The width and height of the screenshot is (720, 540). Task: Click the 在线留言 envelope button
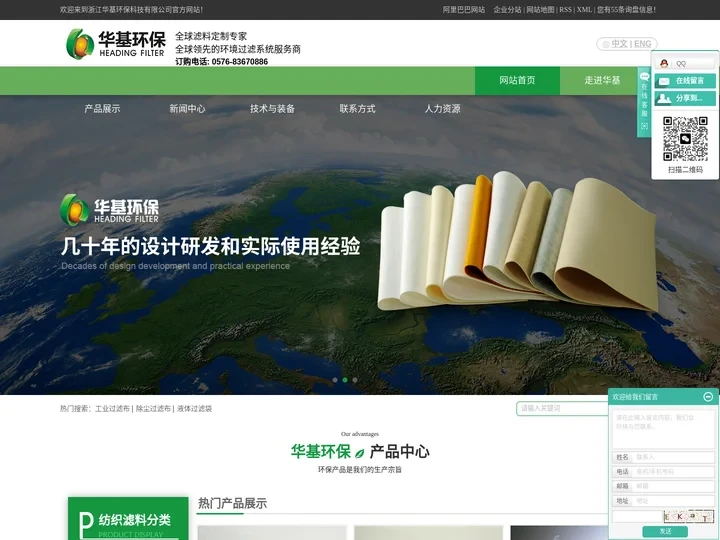(685, 81)
